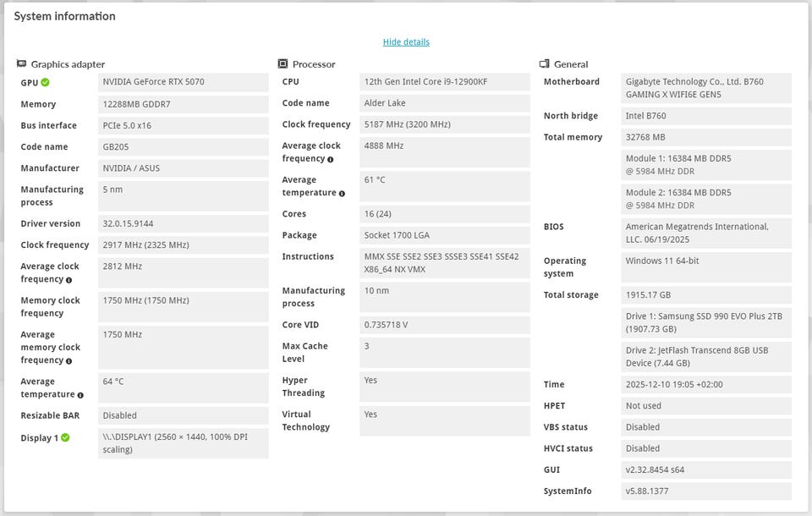
Task: Click the Hide details link
Action: (406, 42)
